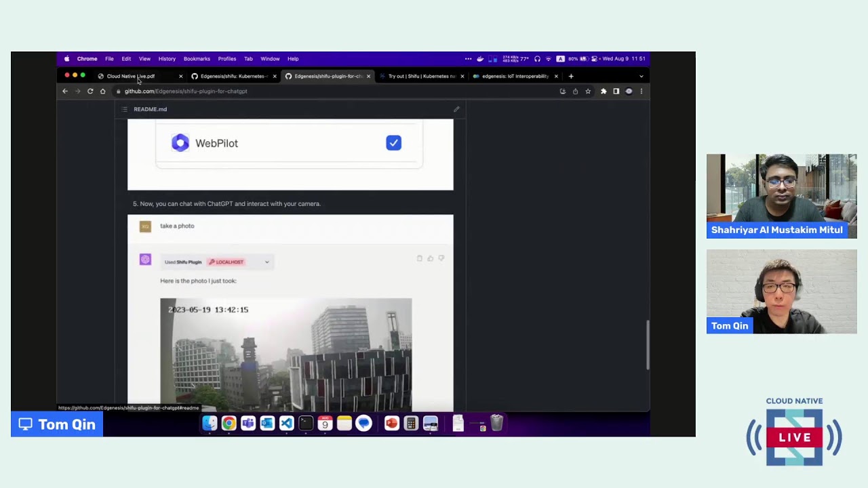The height and width of the screenshot is (488, 868).
Task: Open Finder from the Dock
Action: (210, 424)
